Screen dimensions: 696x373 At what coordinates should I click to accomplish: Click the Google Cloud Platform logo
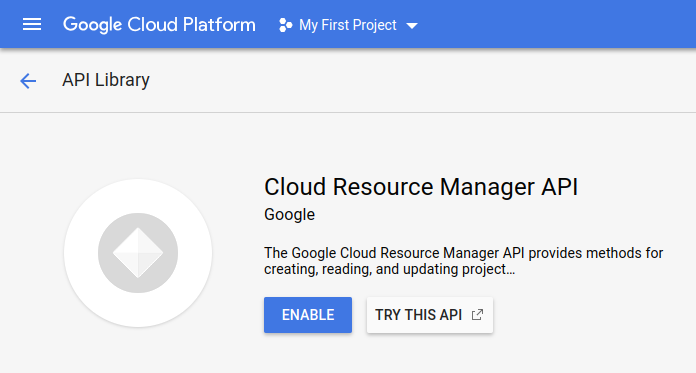coord(159,25)
